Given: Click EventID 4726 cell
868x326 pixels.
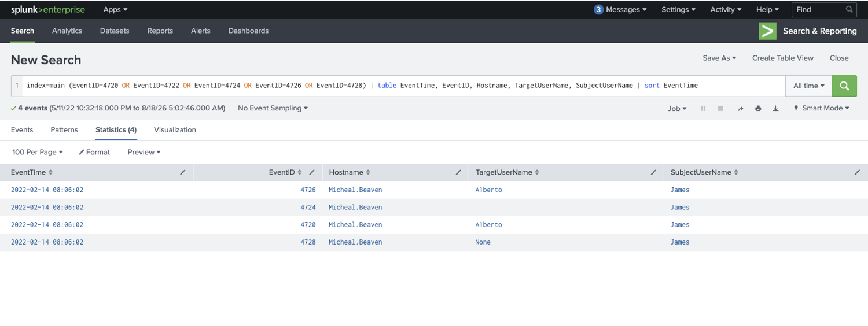Looking at the screenshot, I should pos(308,190).
